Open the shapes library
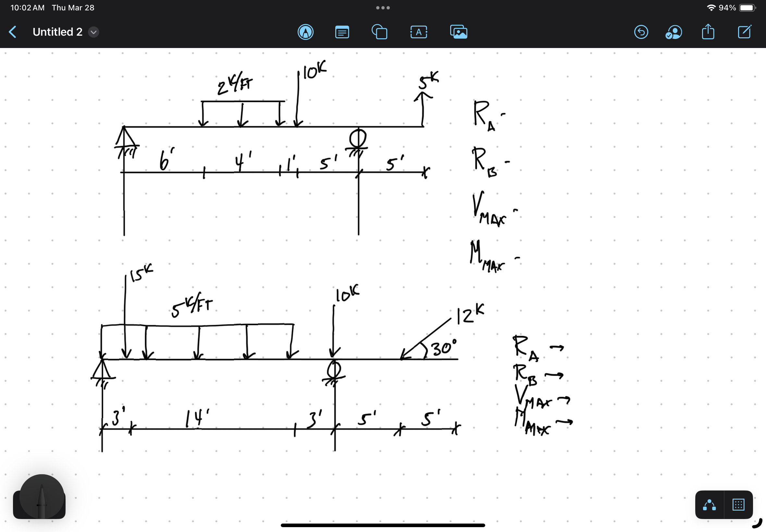The height and width of the screenshot is (532, 766). [379, 32]
